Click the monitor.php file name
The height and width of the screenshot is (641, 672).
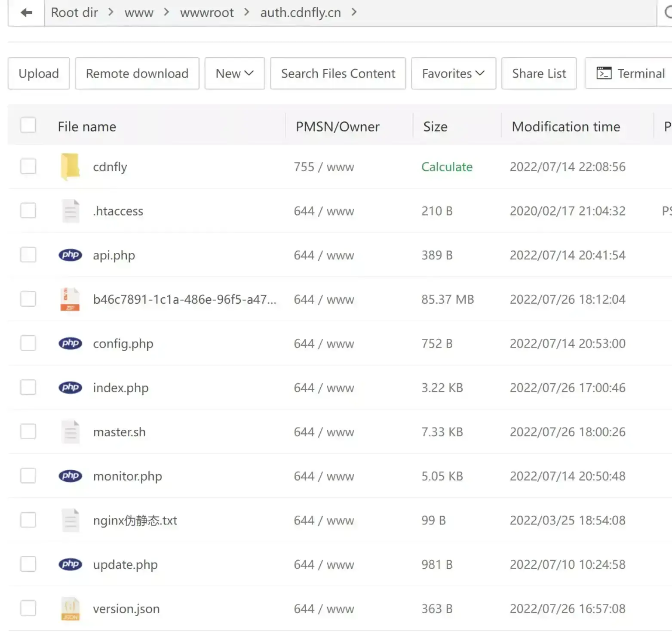click(x=127, y=476)
